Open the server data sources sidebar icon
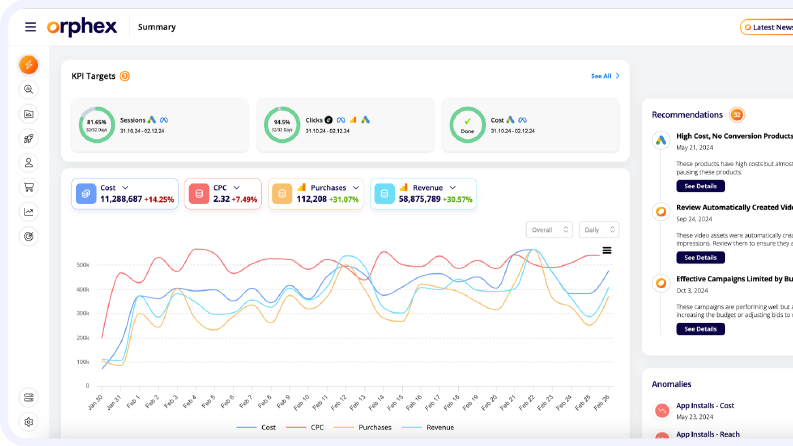Screen dimensions: 793x446 click(29, 397)
